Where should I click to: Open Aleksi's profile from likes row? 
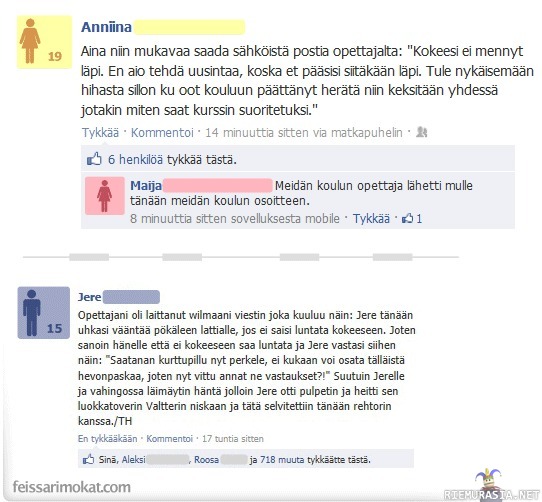click(x=133, y=459)
